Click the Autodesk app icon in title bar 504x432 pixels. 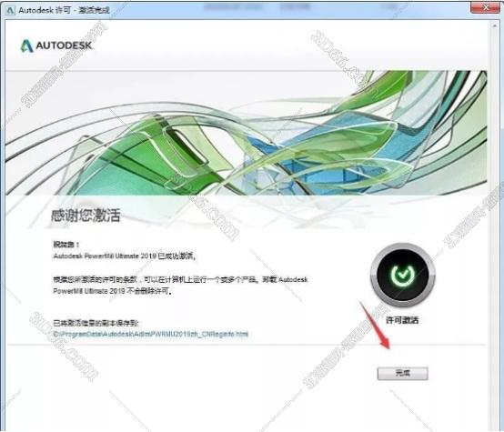click(10, 10)
